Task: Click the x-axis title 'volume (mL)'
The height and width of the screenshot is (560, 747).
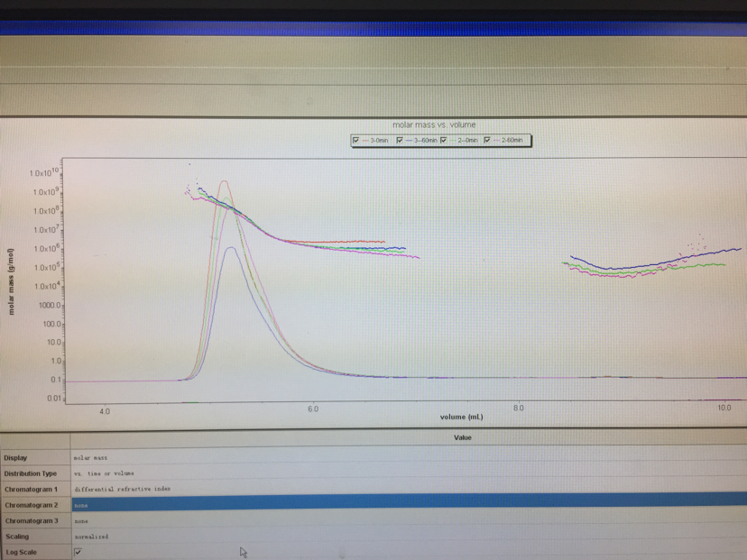Action: point(461,417)
